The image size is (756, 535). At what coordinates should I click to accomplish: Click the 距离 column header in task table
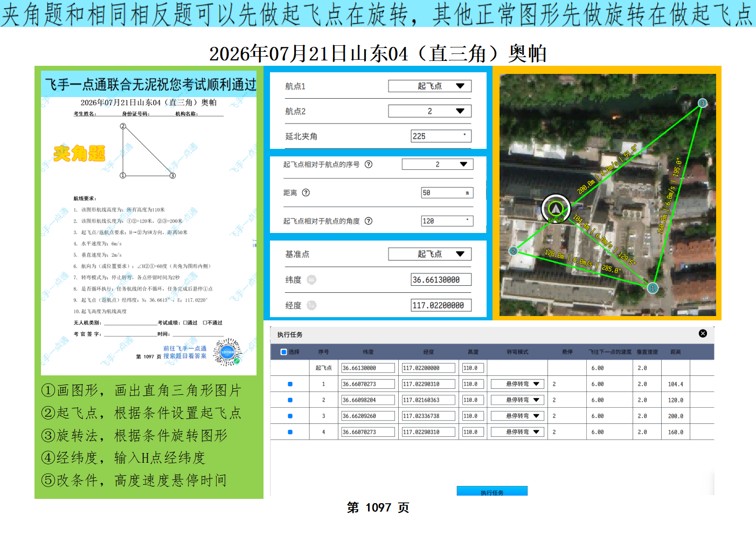coord(676,352)
